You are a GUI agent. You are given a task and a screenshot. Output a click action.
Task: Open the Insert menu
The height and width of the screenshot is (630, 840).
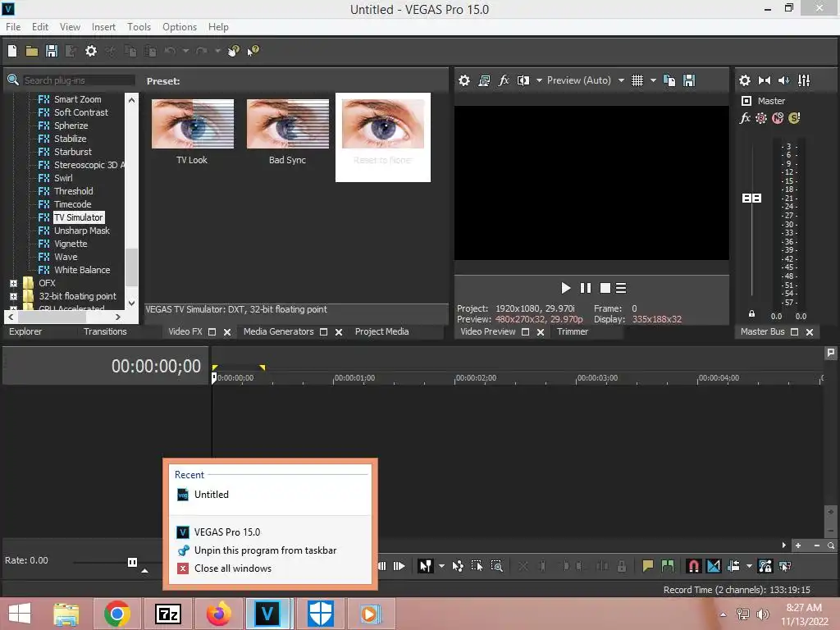[103, 27]
